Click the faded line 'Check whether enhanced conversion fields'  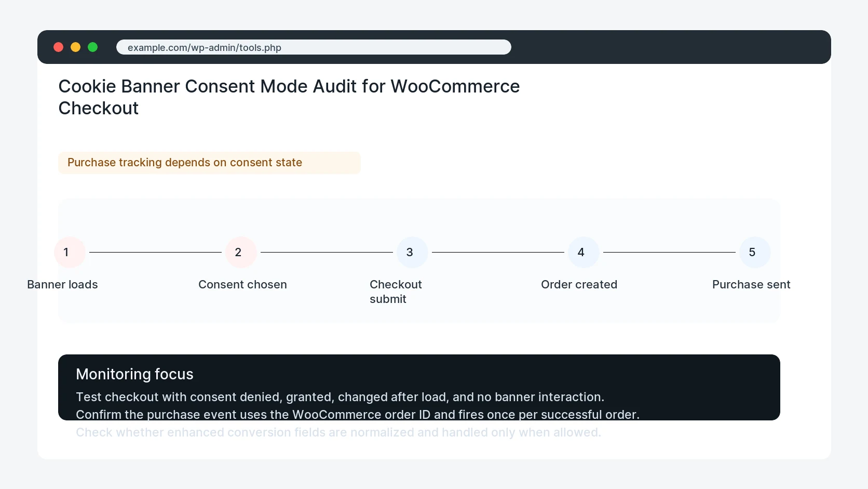coord(338,432)
